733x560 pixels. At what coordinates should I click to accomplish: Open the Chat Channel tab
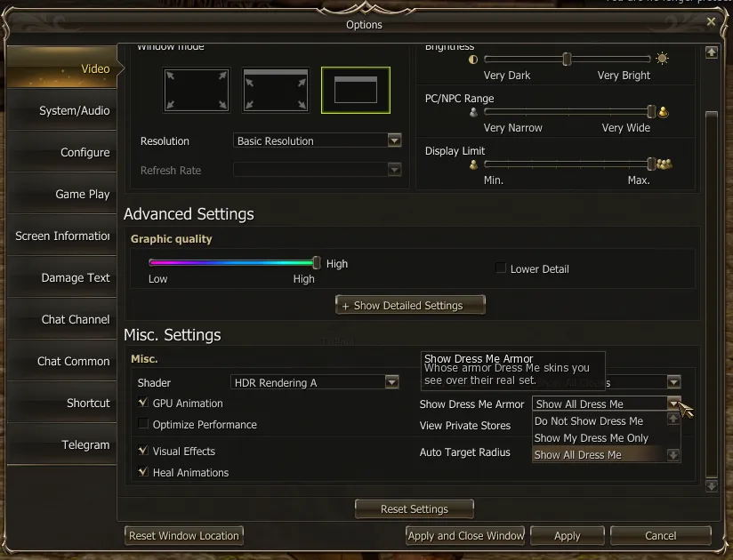click(x=61, y=319)
